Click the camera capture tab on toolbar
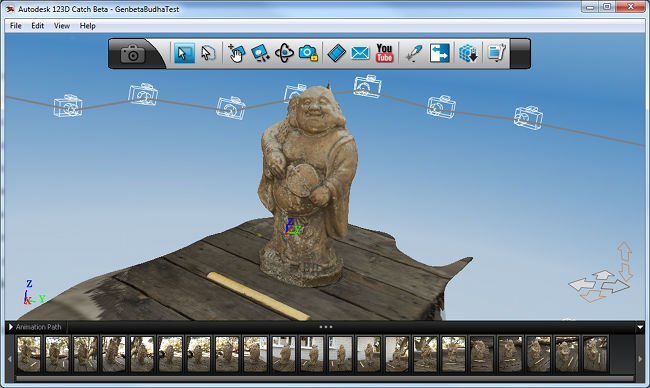The width and height of the screenshot is (650, 388). (133, 54)
